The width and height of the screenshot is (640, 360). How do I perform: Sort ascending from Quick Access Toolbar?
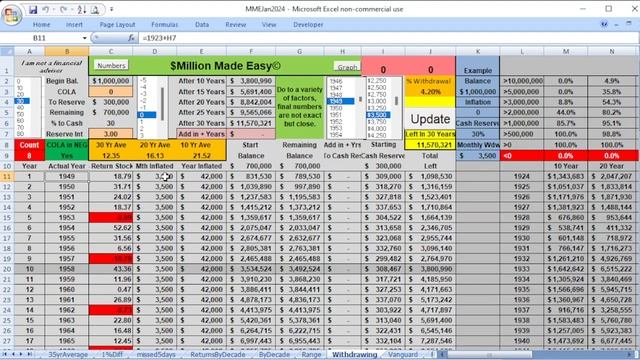click(82, 9)
